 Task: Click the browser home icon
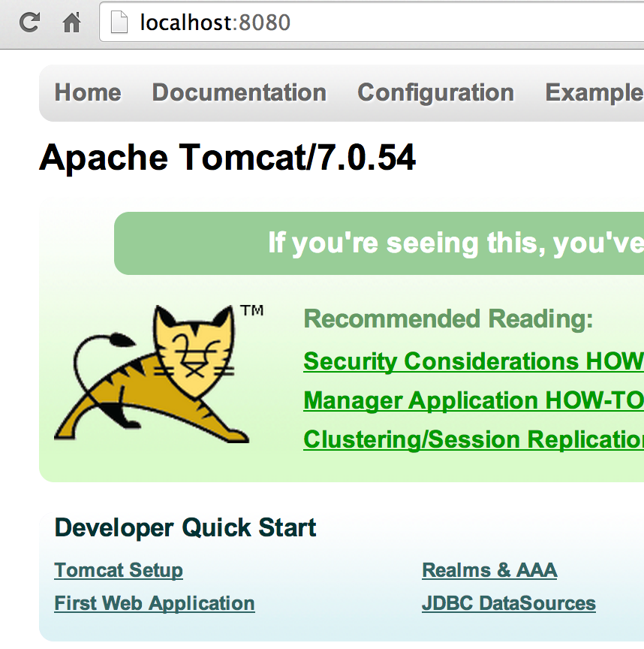(71, 22)
